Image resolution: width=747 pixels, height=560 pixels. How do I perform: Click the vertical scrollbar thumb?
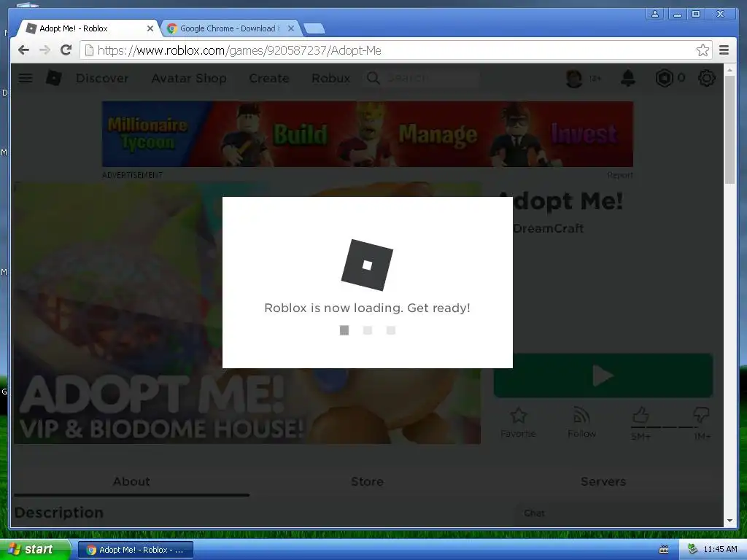(x=729, y=130)
